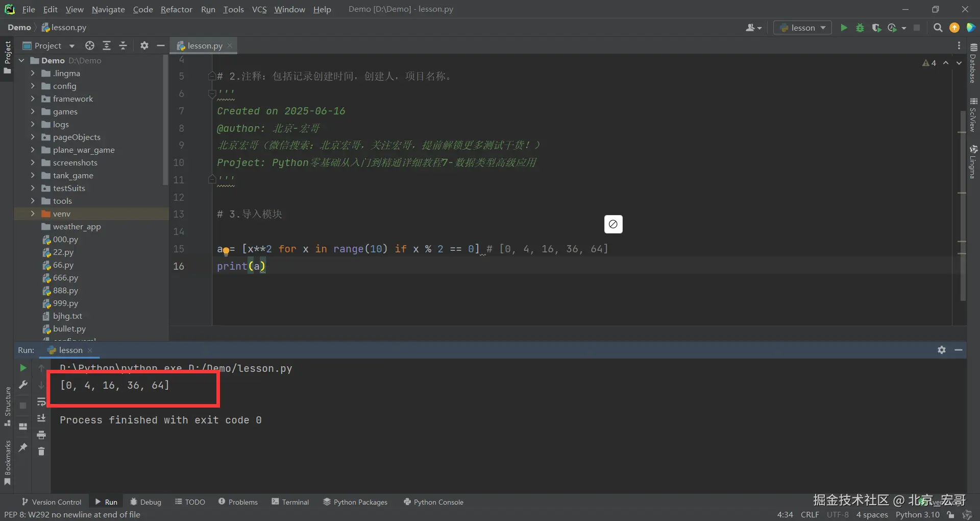
Task: Open the Navigate menu
Action: 108,9
